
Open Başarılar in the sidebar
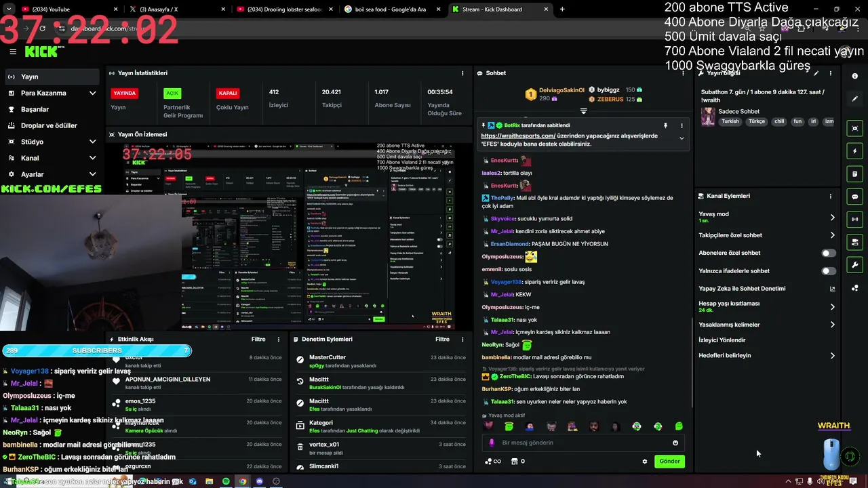click(x=52, y=109)
